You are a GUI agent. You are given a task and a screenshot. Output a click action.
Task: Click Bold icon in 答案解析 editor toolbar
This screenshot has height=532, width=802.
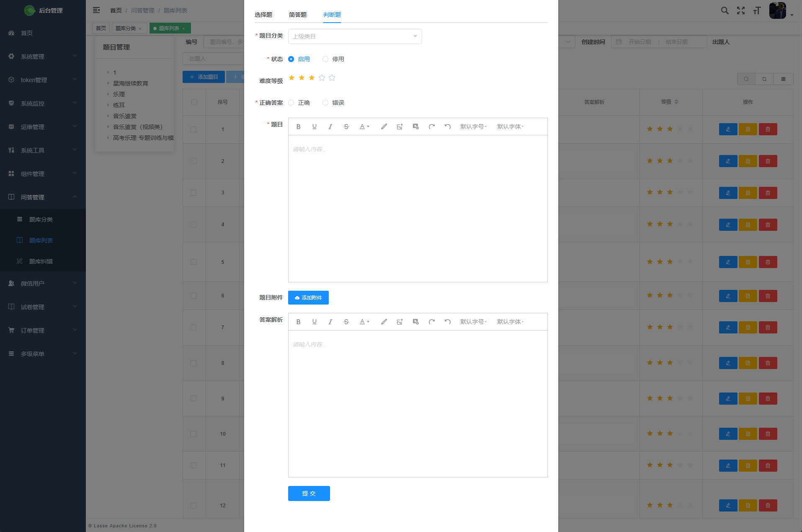point(298,322)
